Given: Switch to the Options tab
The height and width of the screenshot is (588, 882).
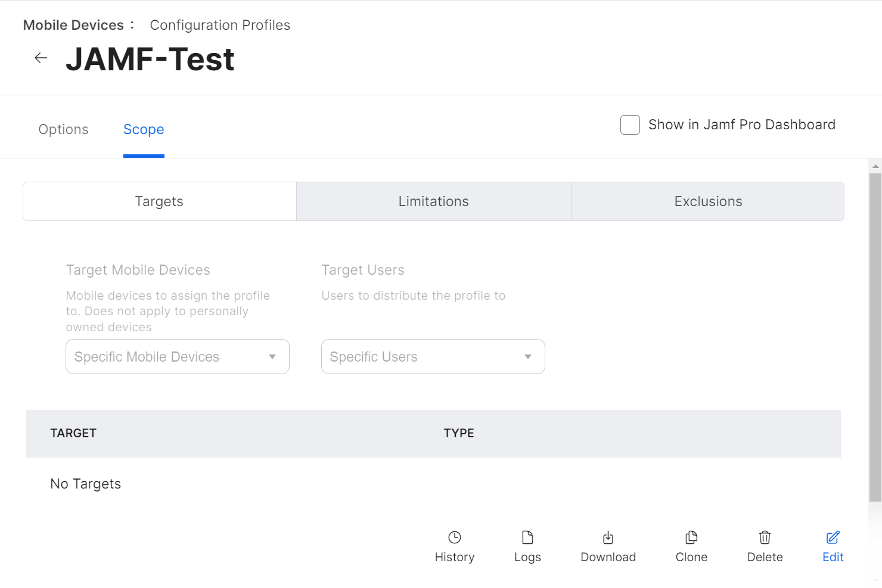Looking at the screenshot, I should coord(63,129).
